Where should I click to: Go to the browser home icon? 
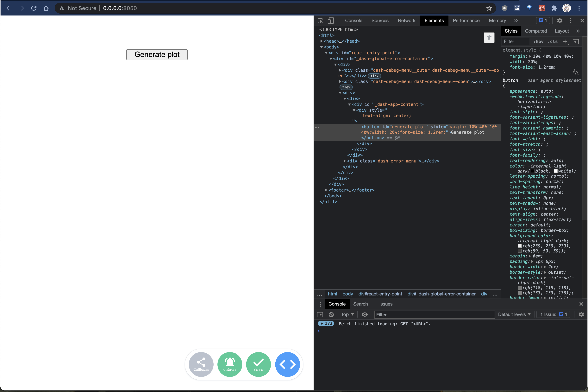pos(46,8)
